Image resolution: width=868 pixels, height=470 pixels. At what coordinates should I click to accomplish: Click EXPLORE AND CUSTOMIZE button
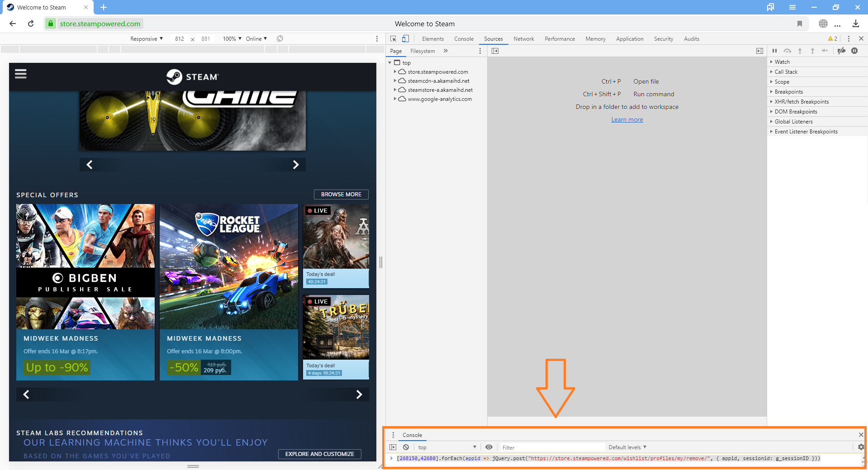(320, 454)
